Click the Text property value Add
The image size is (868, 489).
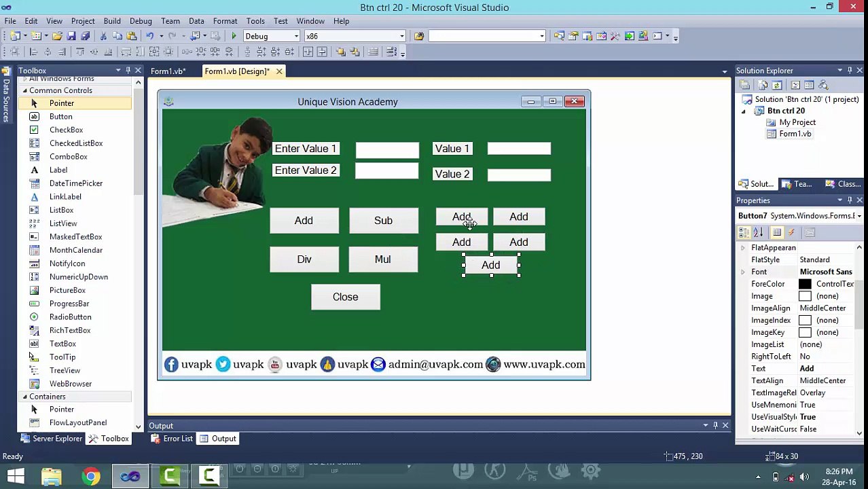click(x=806, y=369)
